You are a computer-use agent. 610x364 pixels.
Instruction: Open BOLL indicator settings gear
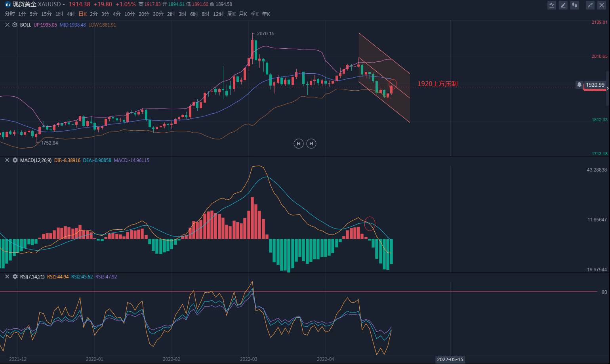[x=15, y=25]
